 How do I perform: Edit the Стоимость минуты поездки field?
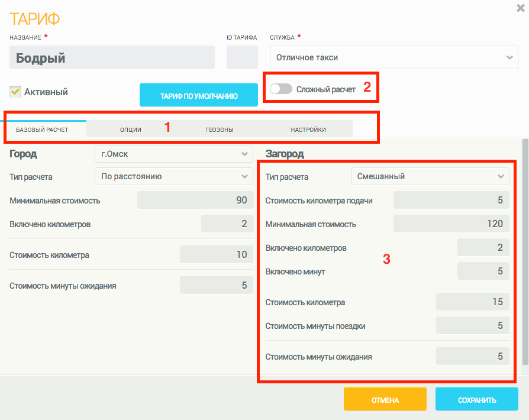tap(472, 325)
